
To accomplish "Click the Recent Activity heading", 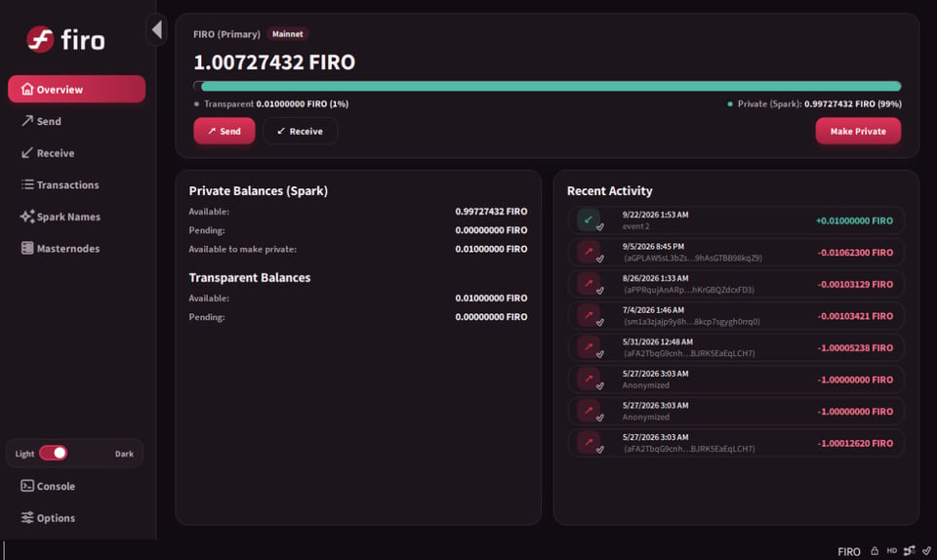I will coord(609,191).
